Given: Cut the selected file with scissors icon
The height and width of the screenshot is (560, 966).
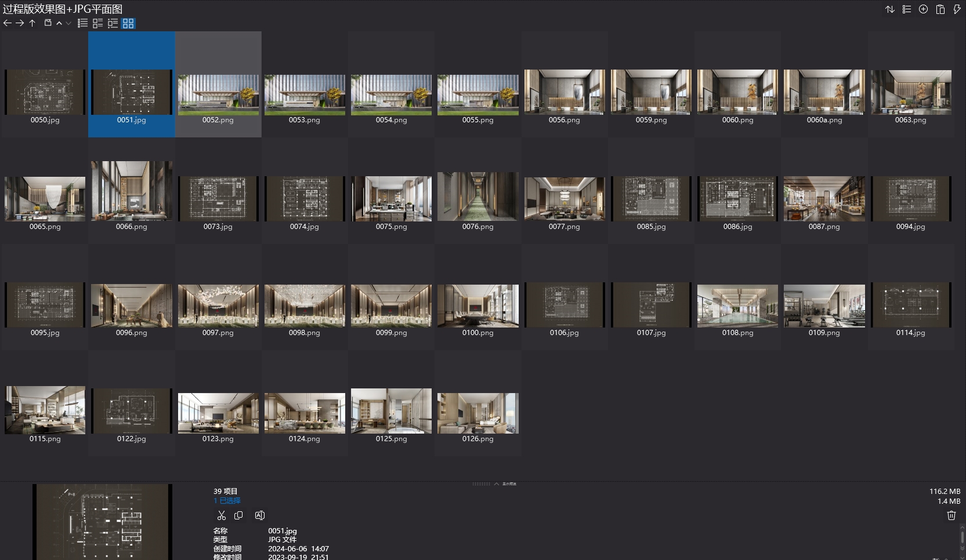Looking at the screenshot, I should [221, 515].
